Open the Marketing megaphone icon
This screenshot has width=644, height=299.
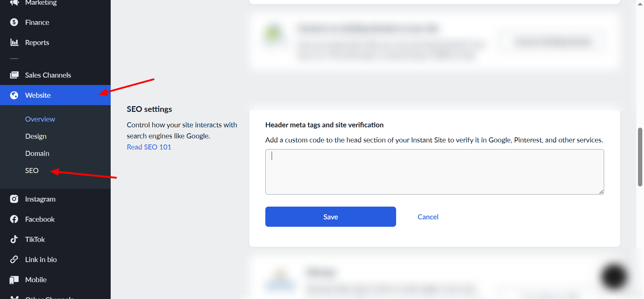click(14, 3)
